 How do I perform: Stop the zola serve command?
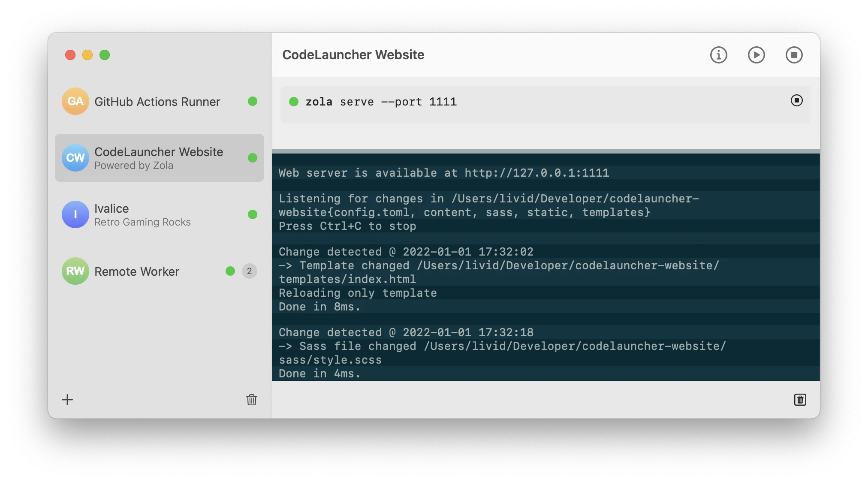coord(797,101)
